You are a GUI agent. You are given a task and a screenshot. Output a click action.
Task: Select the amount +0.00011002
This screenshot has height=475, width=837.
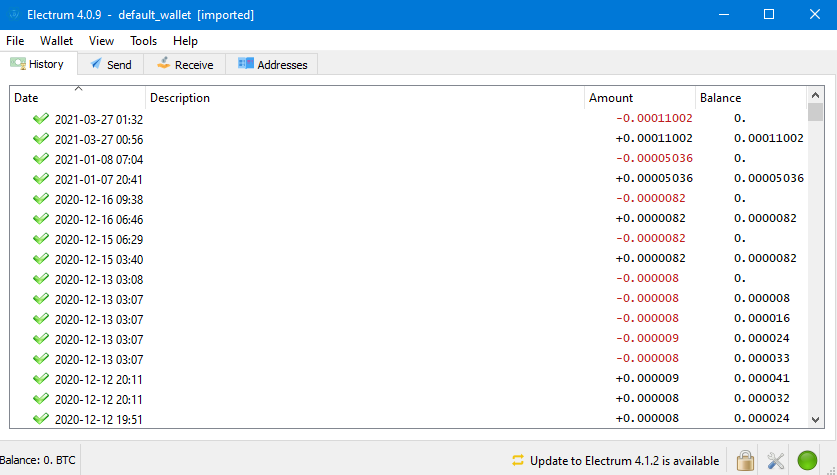(x=654, y=138)
